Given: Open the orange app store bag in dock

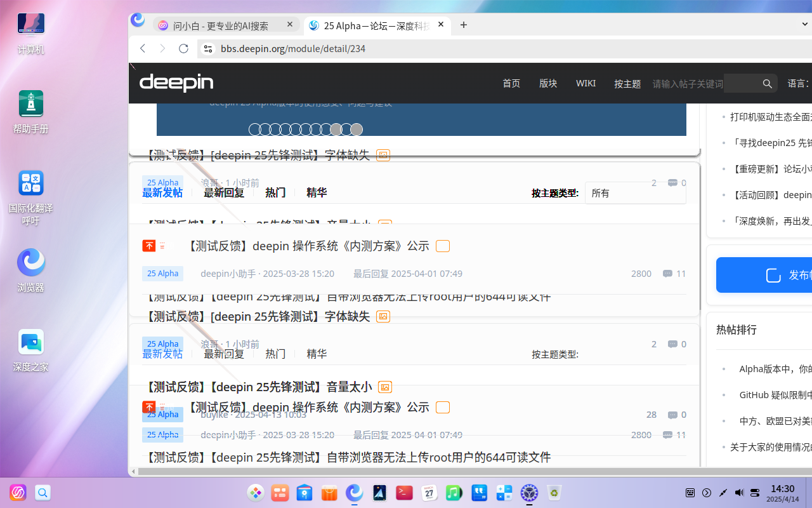Looking at the screenshot, I should click(329, 493).
